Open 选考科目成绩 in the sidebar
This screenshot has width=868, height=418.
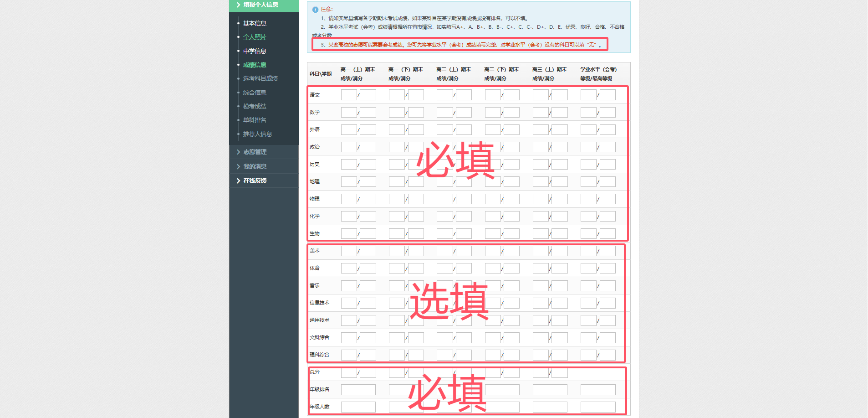(260, 78)
